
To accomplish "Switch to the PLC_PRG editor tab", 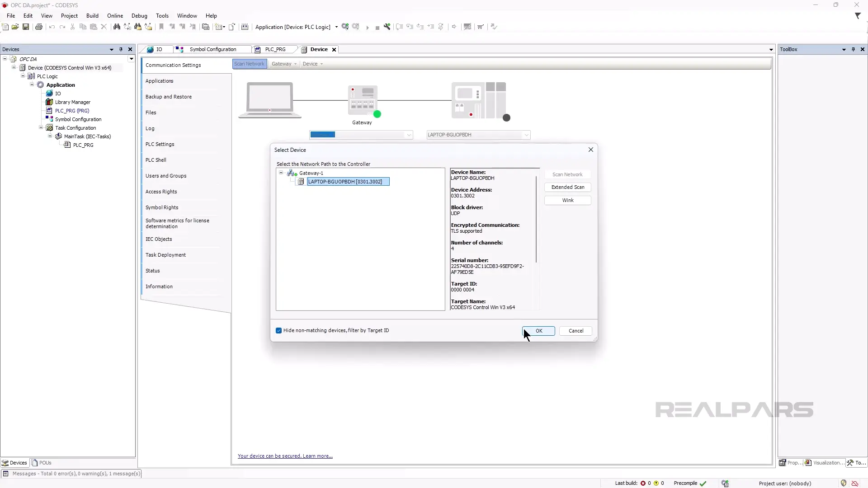I will 275,49.
